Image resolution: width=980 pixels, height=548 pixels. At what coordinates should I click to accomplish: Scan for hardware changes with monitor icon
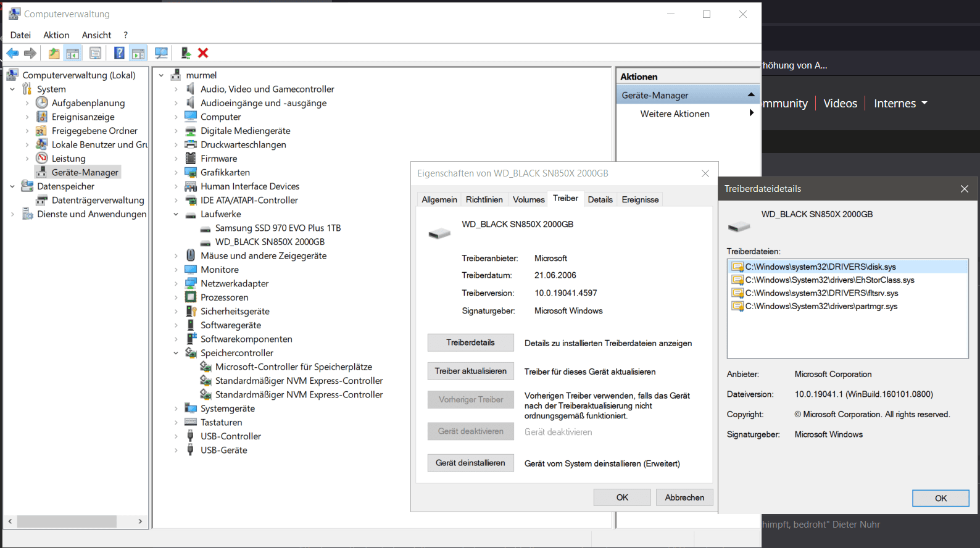point(162,53)
